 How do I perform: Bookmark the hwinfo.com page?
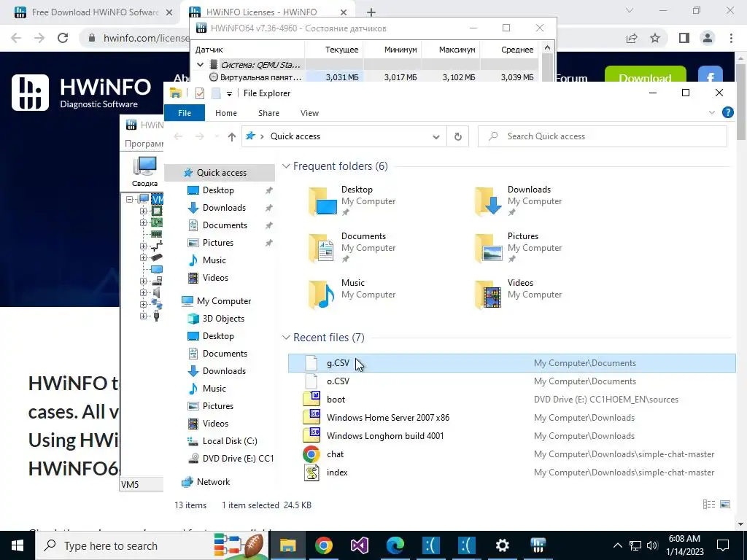coord(655,38)
